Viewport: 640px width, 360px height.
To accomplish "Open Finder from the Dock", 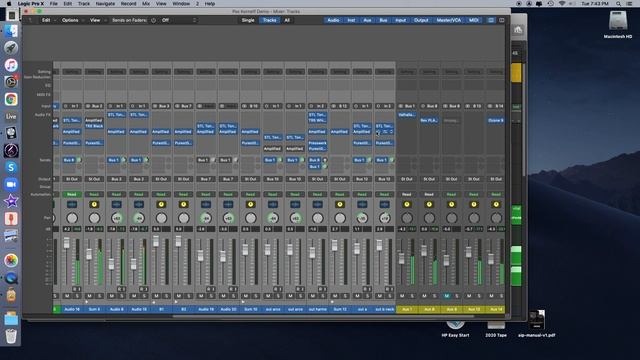I will 11,31.
